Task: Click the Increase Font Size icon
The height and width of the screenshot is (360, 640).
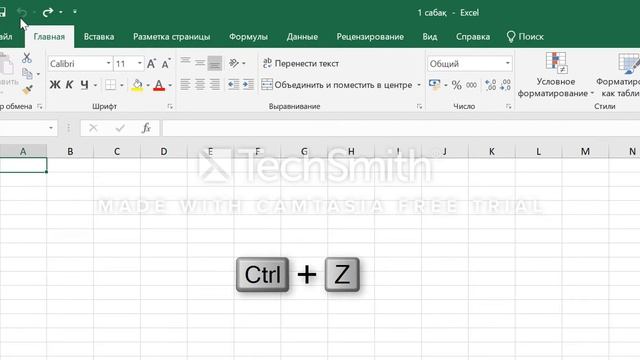Action: [x=151, y=64]
